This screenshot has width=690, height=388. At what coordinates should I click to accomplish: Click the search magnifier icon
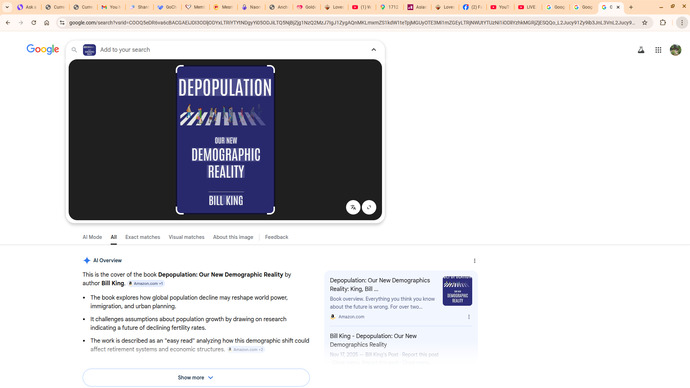(74, 50)
